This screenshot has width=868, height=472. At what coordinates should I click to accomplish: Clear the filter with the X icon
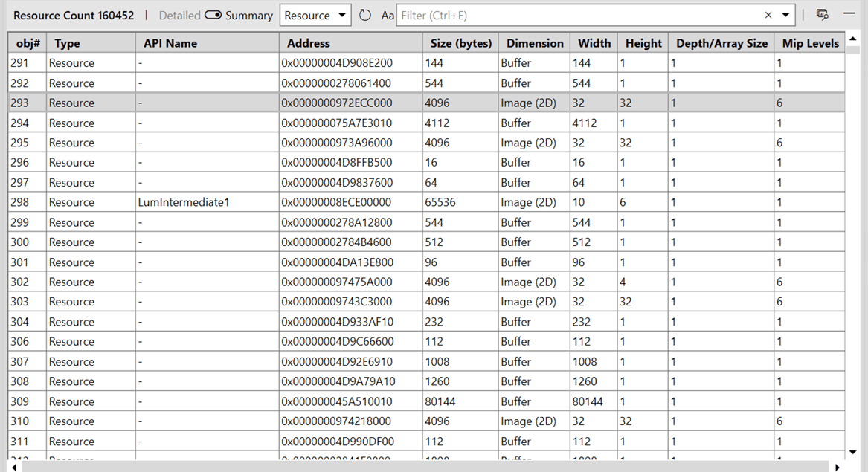[x=768, y=16]
